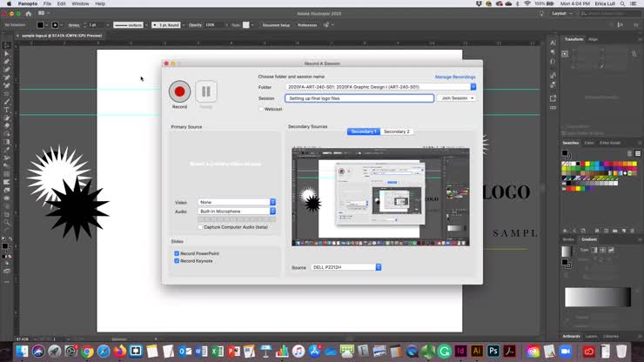Screen dimensions: 644x362
Task: Click the Spotlight search icon in menu bar
Action: (x=622, y=3)
